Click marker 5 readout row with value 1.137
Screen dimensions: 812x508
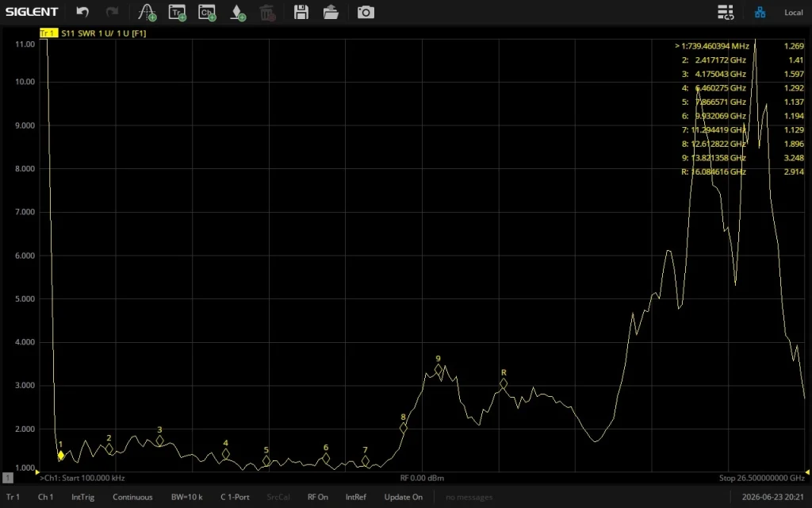742,102
